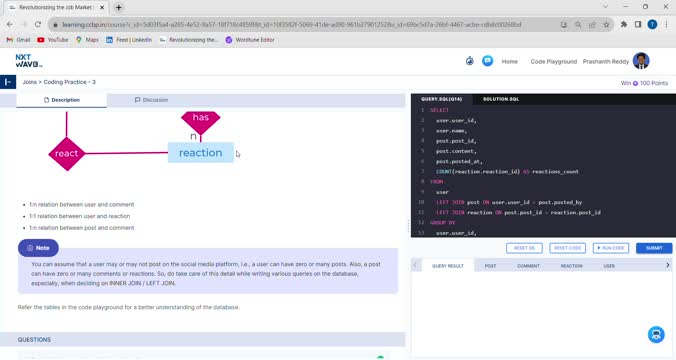This screenshot has height=360, width=676.
Task: Click the NxtWave logo
Action: [29, 61]
